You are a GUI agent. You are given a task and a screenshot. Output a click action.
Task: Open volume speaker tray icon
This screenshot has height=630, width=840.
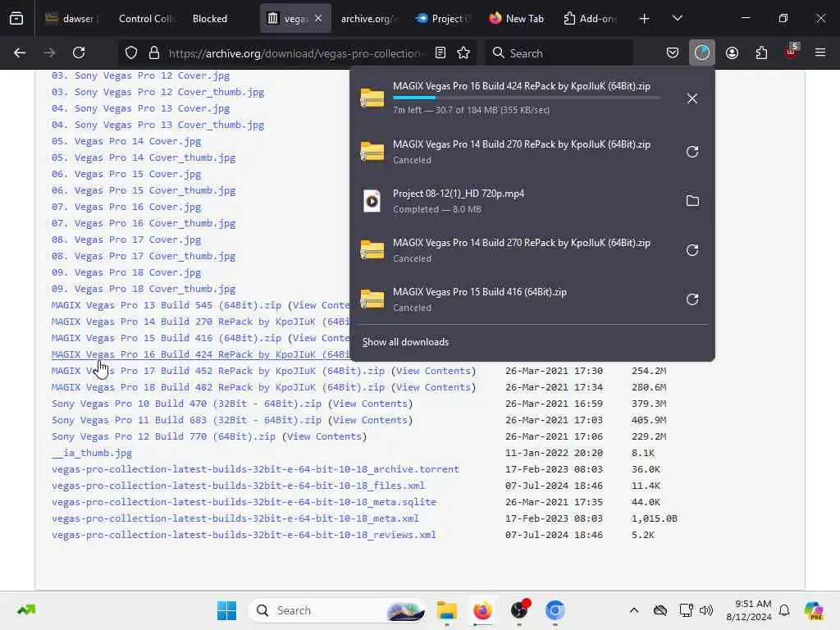tap(706, 610)
